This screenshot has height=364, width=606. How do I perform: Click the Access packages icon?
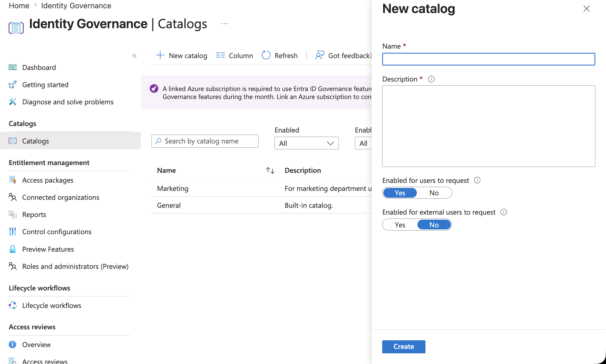pyautogui.click(x=12, y=180)
